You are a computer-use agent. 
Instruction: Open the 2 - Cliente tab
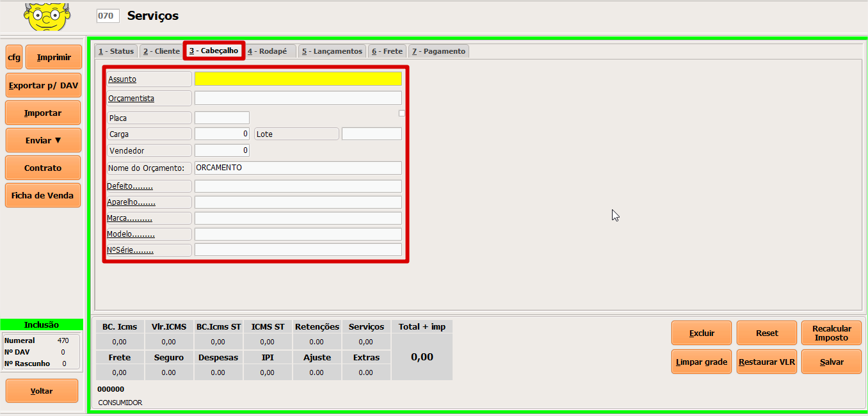[161, 51]
